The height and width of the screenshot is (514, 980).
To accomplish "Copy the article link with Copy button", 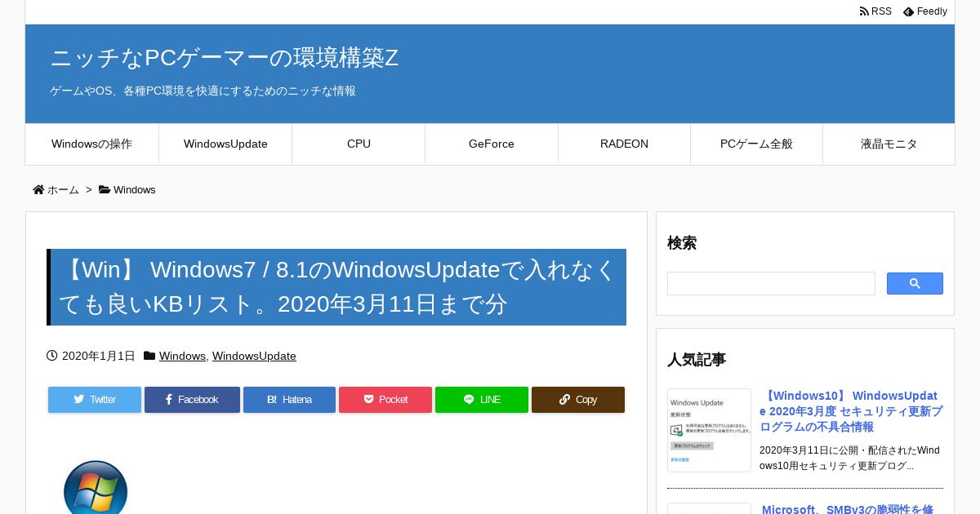I will point(578,400).
